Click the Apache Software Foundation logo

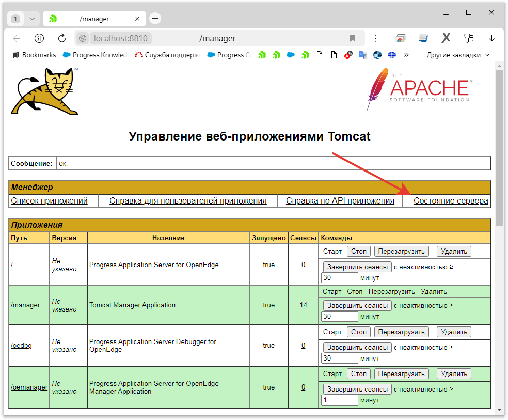coord(420,88)
